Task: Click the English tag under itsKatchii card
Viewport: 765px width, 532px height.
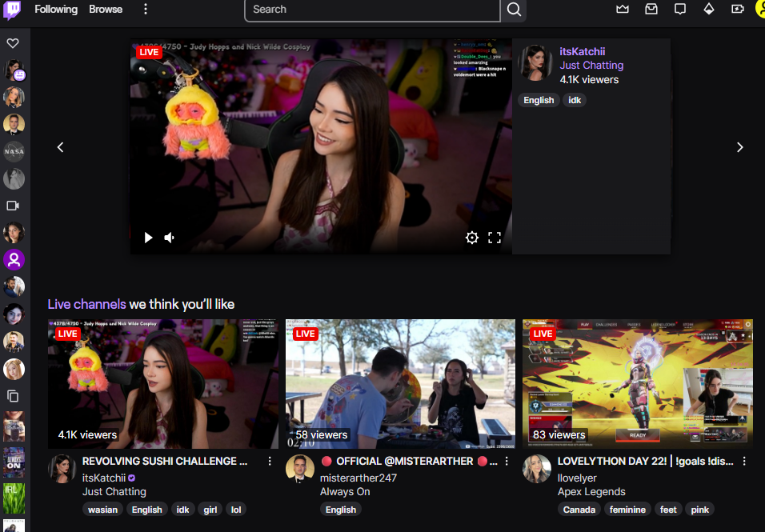Action: [147, 510]
